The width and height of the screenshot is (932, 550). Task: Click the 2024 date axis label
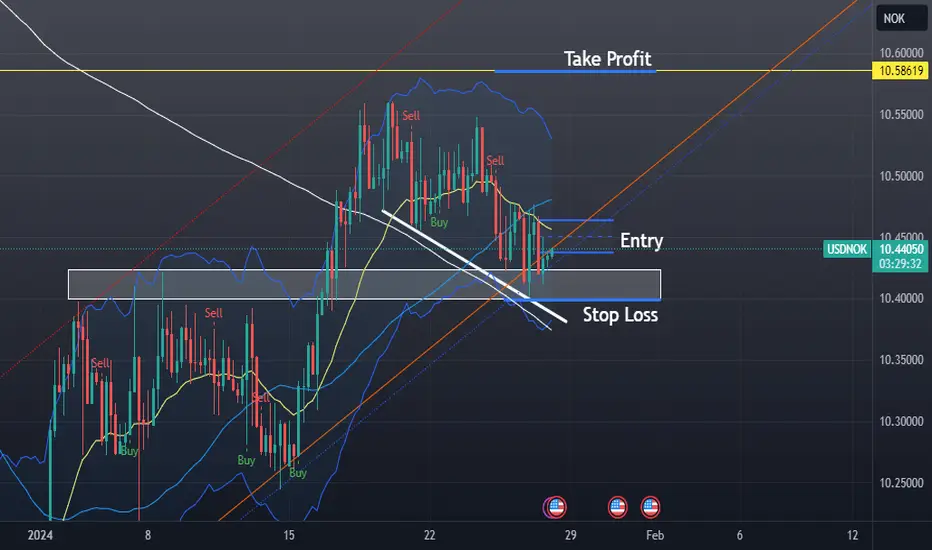coord(40,535)
